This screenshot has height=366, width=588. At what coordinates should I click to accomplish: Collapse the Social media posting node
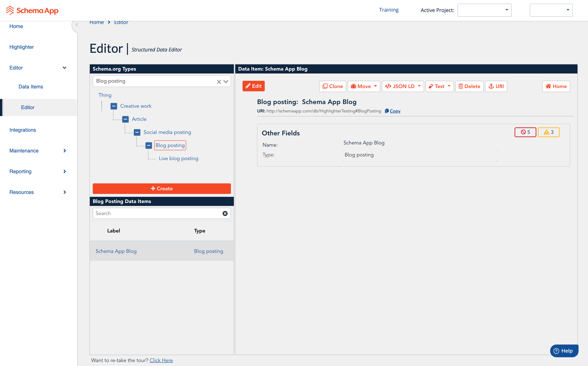pos(137,132)
